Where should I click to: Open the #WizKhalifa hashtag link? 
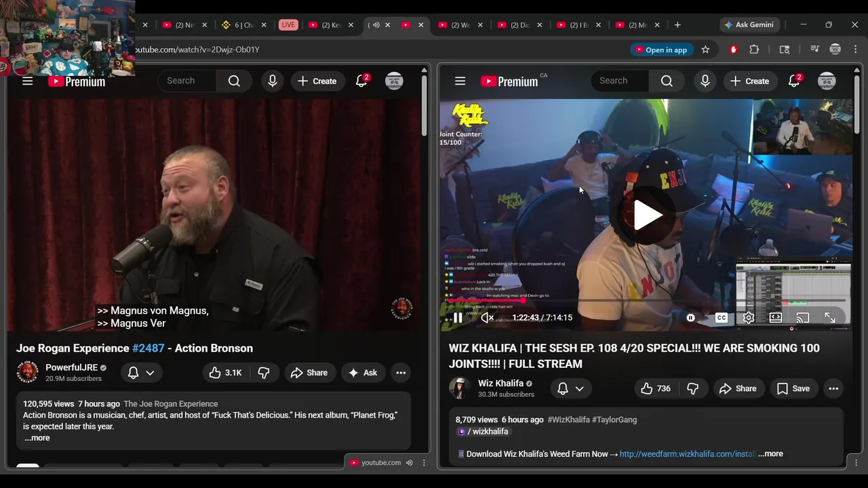(x=568, y=420)
